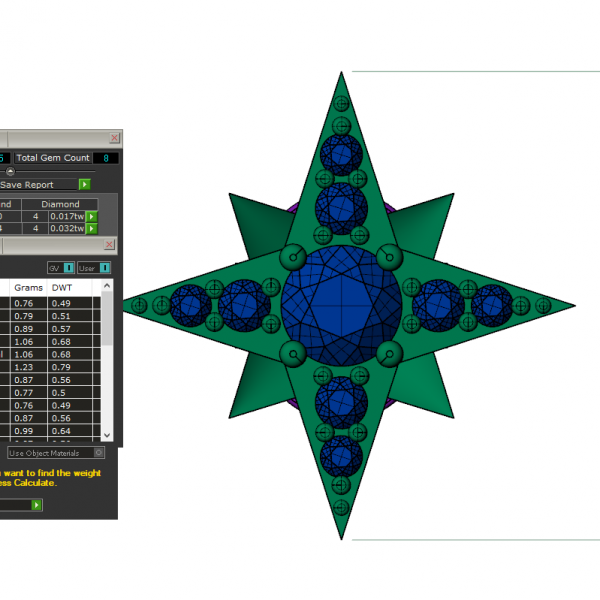Enable Use Object Materials option
The height and width of the screenshot is (600, 600).
coord(99,453)
